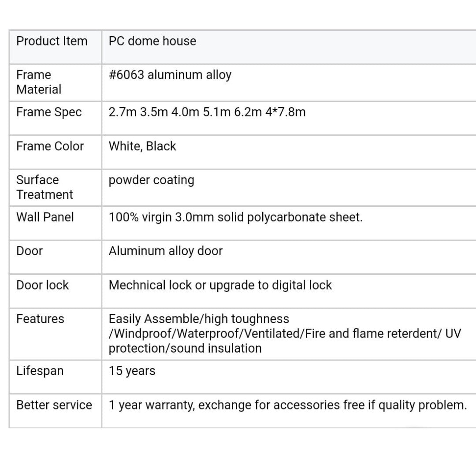Click the "Wall Panel" label
The image size is (476, 476).
[x=45, y=217]
